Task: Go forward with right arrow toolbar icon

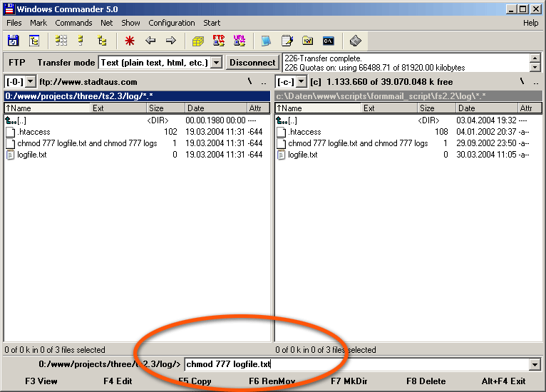Action: pyautogui.click(x=170, y=41)
